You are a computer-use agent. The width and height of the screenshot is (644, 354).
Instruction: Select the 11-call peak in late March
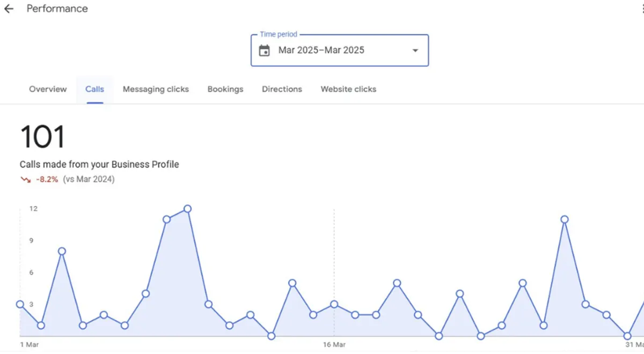tap(565, 219)
